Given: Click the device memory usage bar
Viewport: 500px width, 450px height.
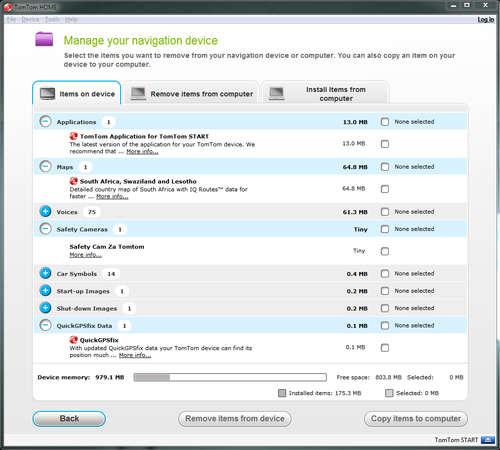Looking at the screenshot, I should click(x=230, y=377).
